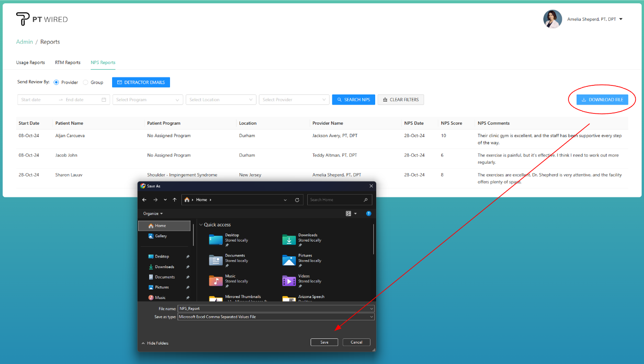Click Save in the Save As dialog

point(324,342)
